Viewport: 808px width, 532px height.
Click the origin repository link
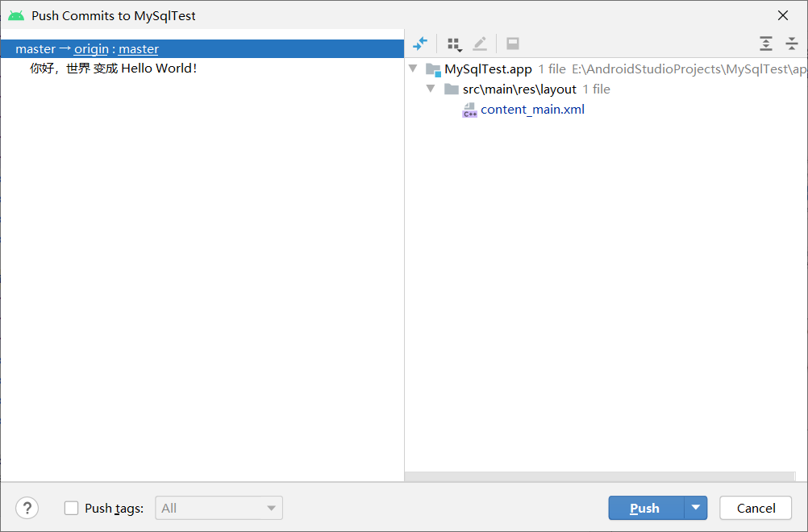(x=91, y=48)
